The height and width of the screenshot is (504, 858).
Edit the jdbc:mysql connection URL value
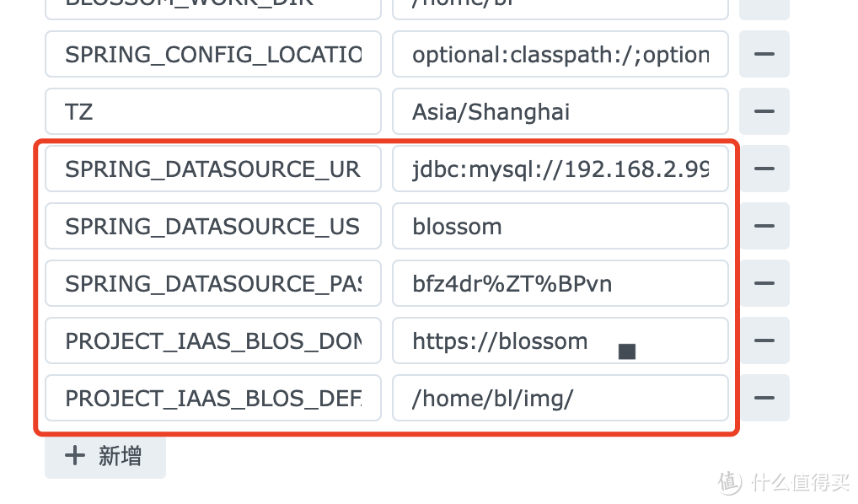pos(560,169)
